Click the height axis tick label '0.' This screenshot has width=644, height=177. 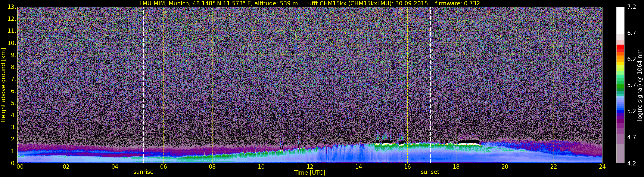click(x=13, y=163)
